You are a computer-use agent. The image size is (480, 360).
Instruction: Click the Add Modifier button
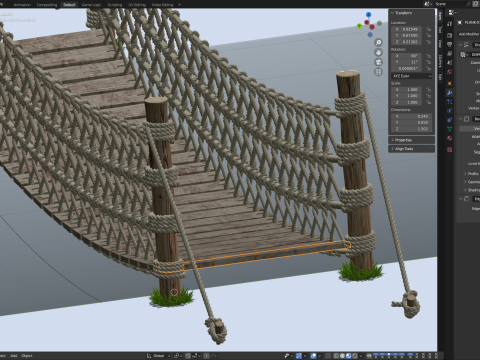pos(469,34)
